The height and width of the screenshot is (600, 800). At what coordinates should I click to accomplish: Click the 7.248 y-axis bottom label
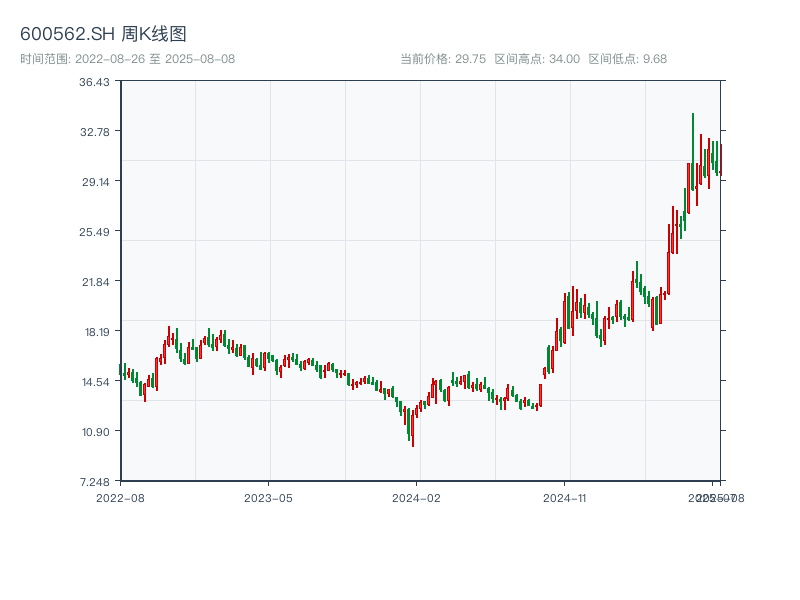95,481
